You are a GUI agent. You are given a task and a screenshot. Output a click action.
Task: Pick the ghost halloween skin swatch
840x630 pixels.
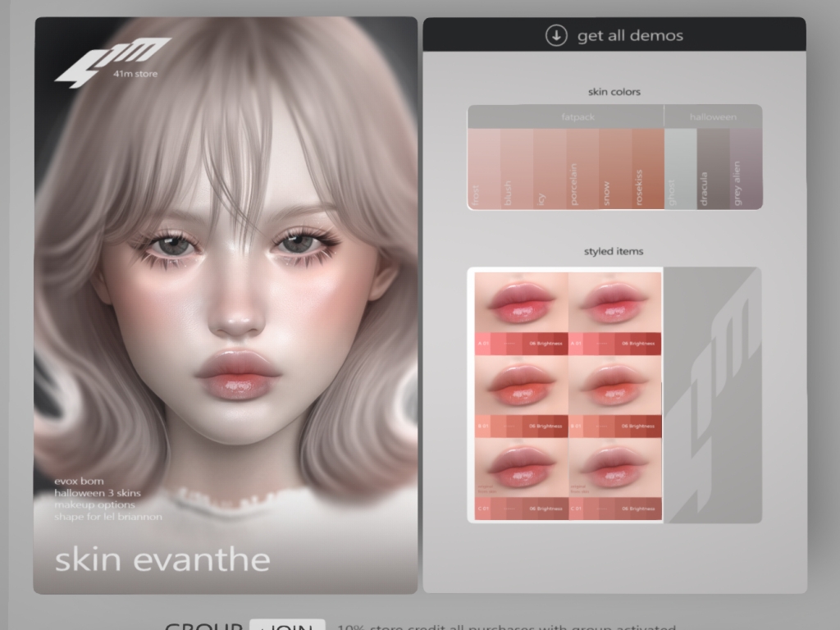680,169
